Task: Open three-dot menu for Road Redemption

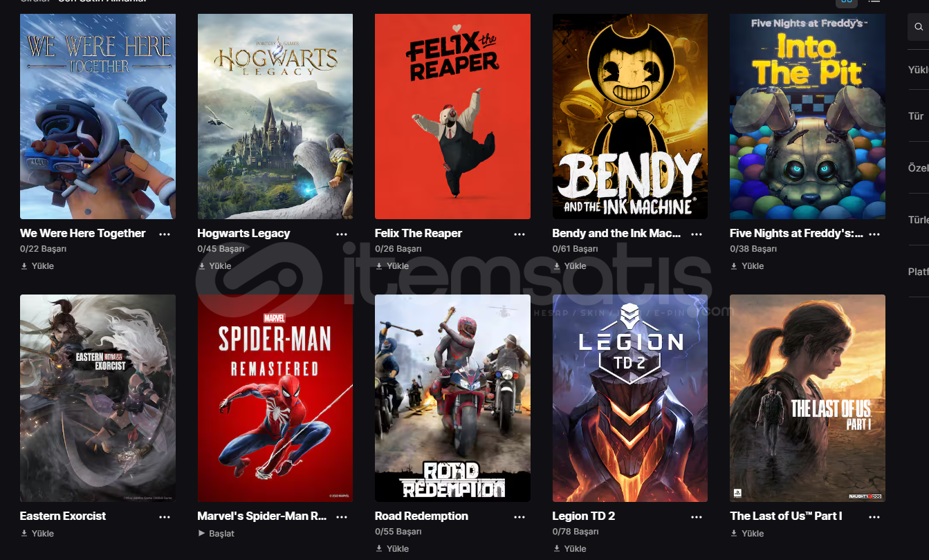Action: [x=519, y=517]
